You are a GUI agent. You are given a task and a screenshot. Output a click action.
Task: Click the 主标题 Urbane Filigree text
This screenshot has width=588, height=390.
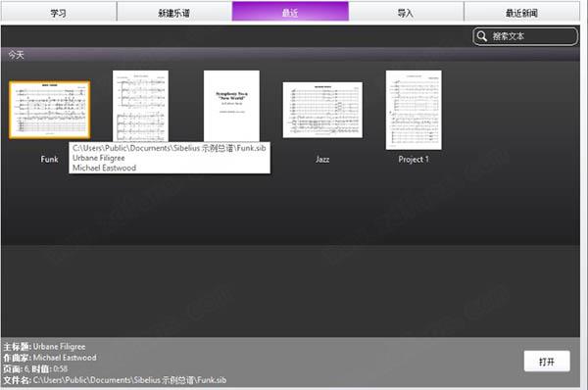click(x=45, y=346)
